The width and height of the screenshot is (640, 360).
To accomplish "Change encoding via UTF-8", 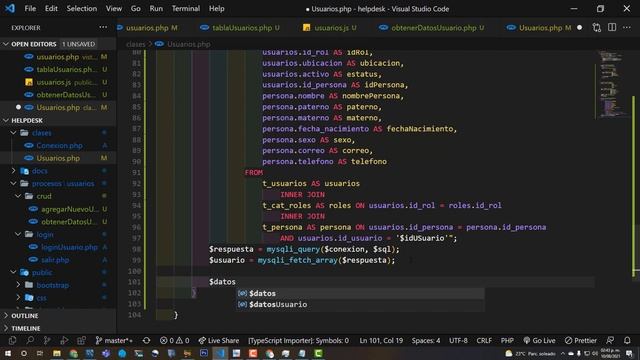I will [458, 340].
